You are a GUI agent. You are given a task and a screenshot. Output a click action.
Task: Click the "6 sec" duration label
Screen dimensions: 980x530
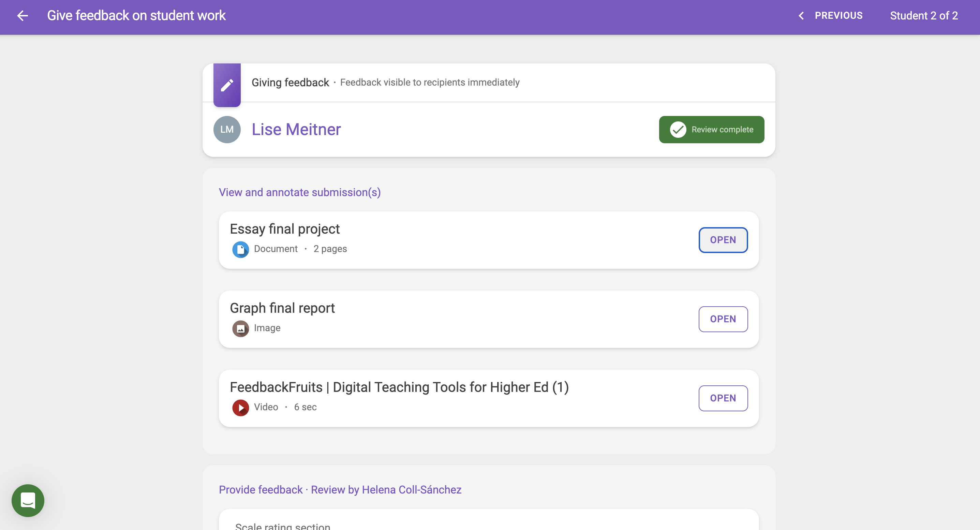pos(305,407)
